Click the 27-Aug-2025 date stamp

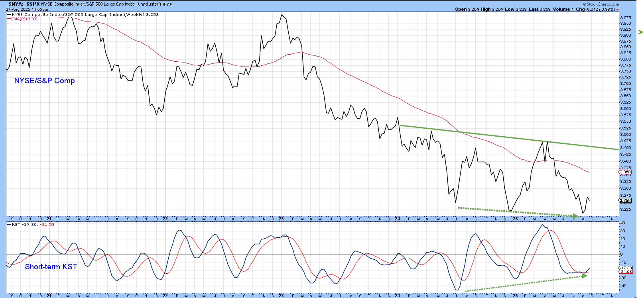pyautogui.click(x=27, y=9)
